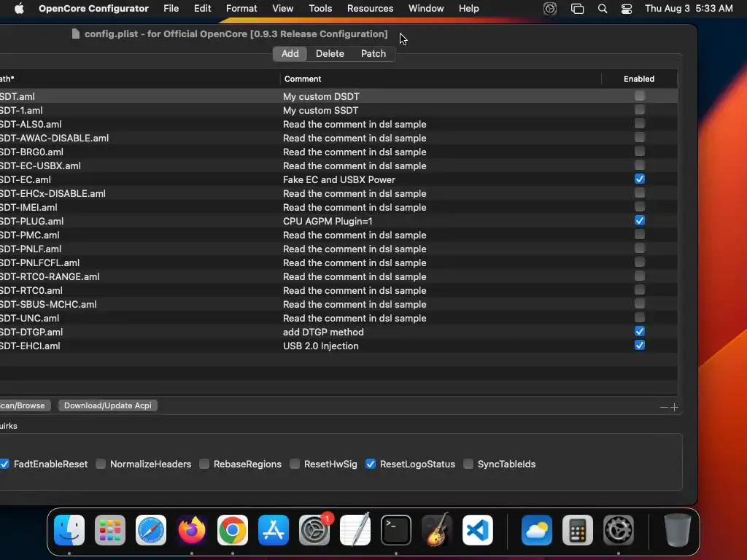Image resolution: width=747 pixels, height=560 pixels.
Task: Enable the My custom SSDT checkbox
Action: [639, 109]
